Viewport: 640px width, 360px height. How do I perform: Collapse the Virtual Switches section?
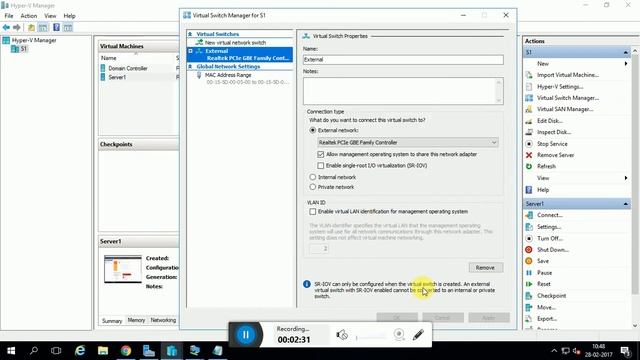190,34
